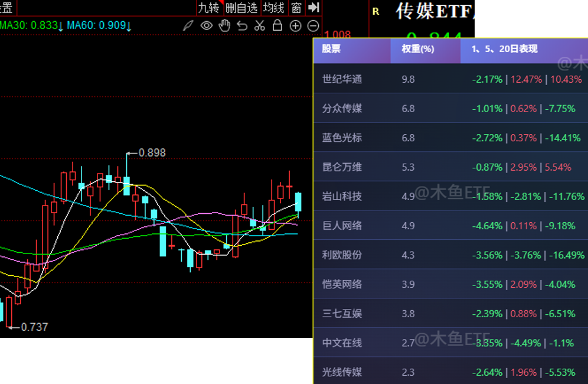Viewport: 588px width, 384px height.
Task: Select the 昆仑万维 stock row
Action: pos(450,167)
